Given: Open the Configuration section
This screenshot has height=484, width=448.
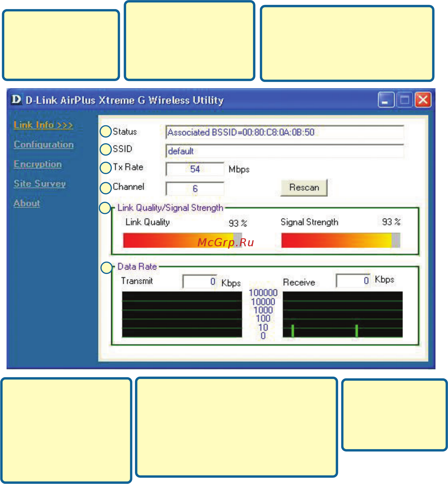Looking at the screenshot, I should coord(44,144).
